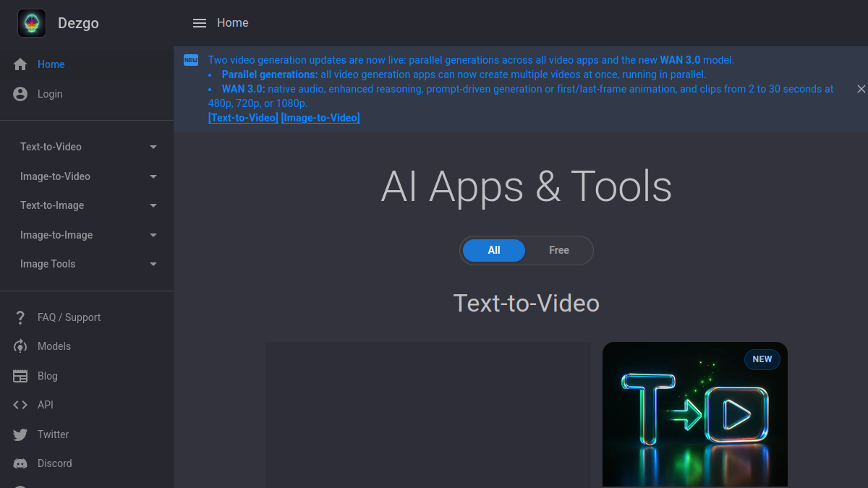Click the Dezgo brain logo icon
This screenshot has width=868, height=488.
[32, 23]
